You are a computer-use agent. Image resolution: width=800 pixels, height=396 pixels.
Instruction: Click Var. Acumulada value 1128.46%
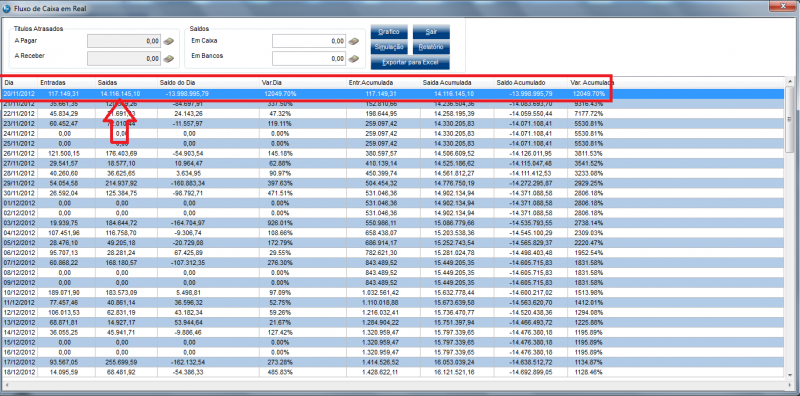(588, 372)
